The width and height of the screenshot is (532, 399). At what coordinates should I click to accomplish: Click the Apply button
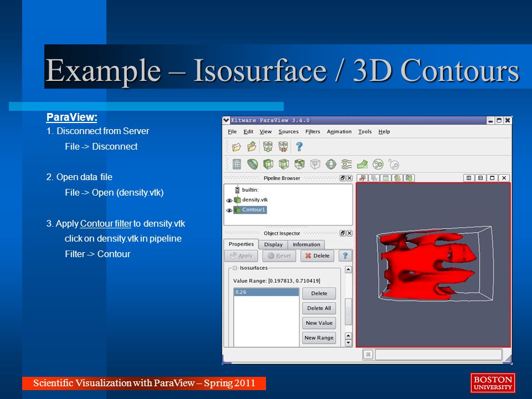pyautogui.click(x=241, y=256)
